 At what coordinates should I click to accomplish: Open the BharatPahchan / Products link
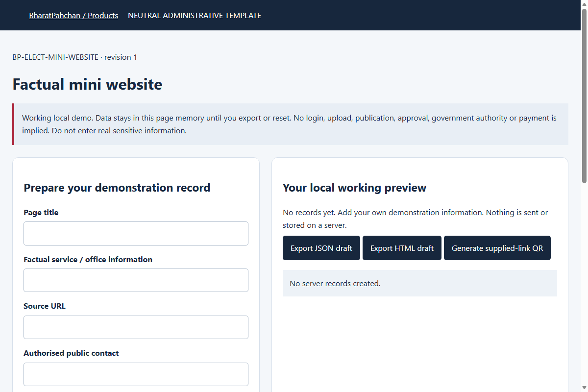click(73, 15)
